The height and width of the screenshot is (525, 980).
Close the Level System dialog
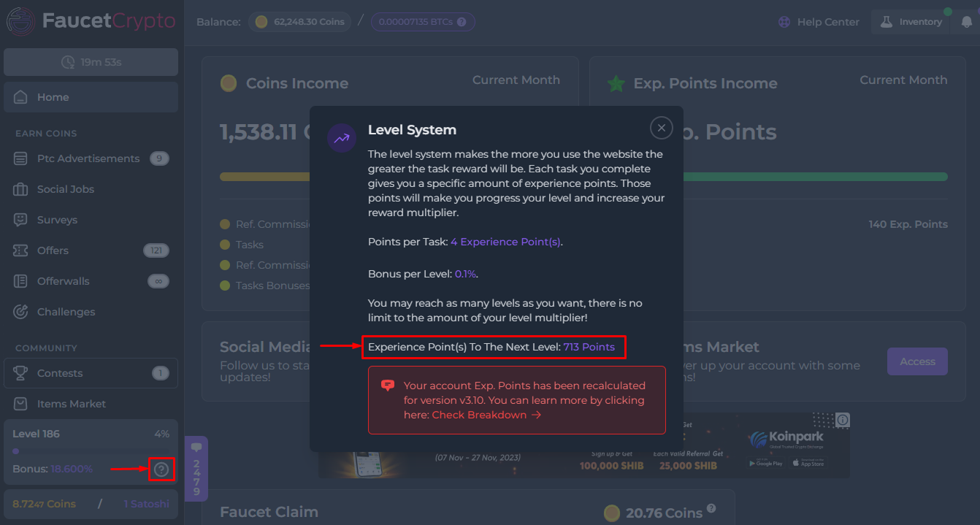click(x=661, y=129)
